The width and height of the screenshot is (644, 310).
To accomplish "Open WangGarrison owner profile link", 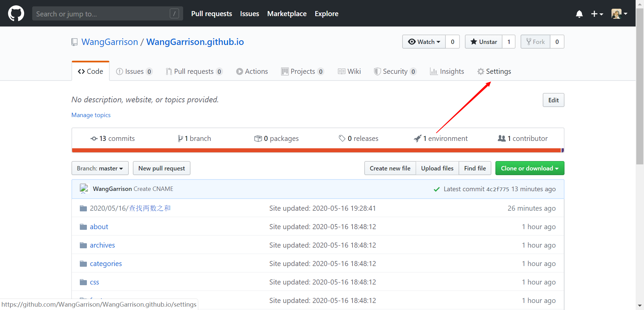I will [x=110, y=42].
